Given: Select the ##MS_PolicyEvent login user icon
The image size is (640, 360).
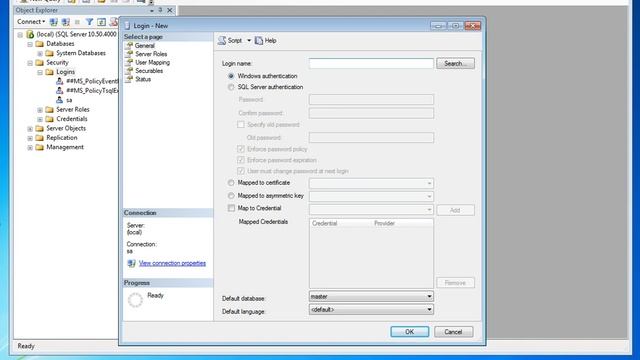Looking at the screenshot, I should 60,81.
